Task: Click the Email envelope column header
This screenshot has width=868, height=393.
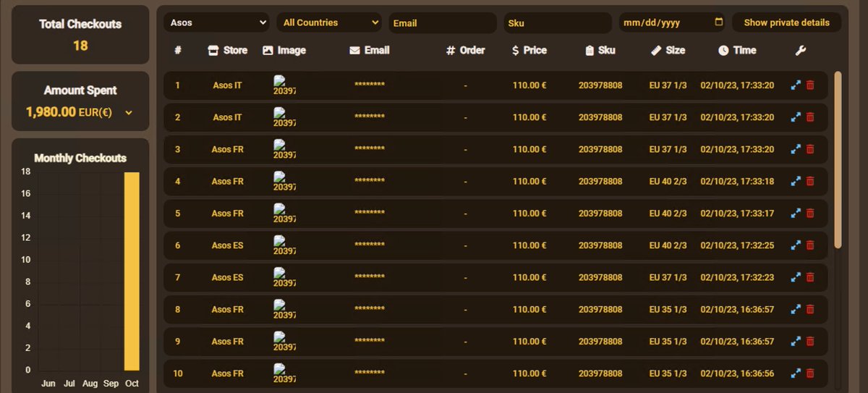Action: (x=369, y=50)
